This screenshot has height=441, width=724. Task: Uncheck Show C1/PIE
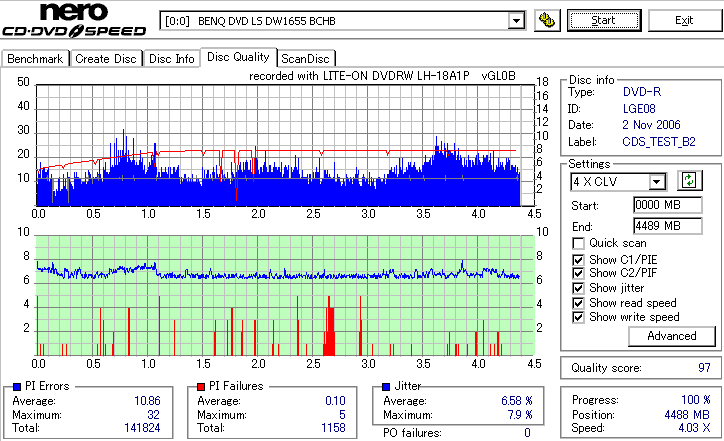point(578,260)
